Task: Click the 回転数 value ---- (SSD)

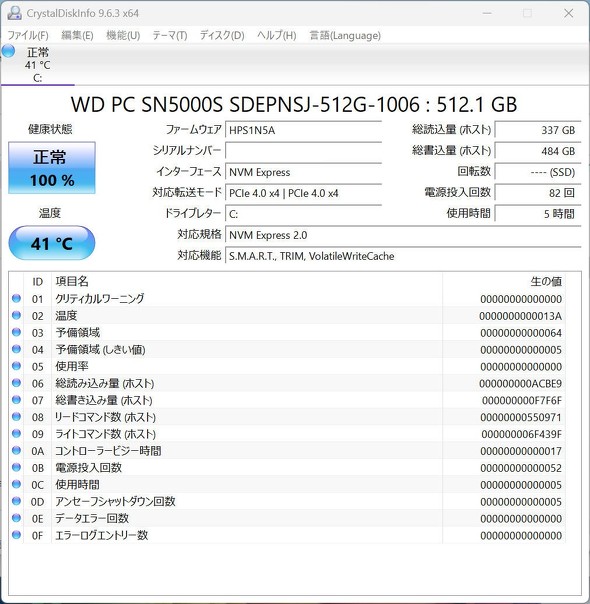Action: tap(538, 172)
